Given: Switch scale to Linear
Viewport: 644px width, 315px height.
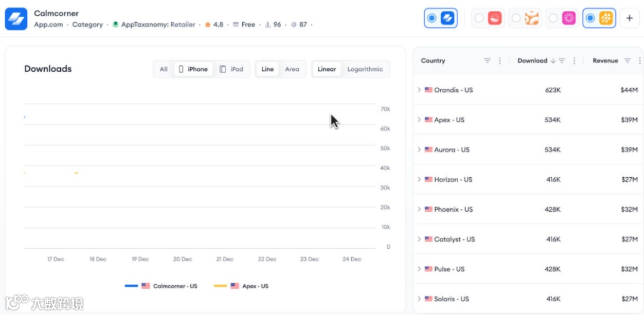Looking at the screenshot, I should coord(327,69).
